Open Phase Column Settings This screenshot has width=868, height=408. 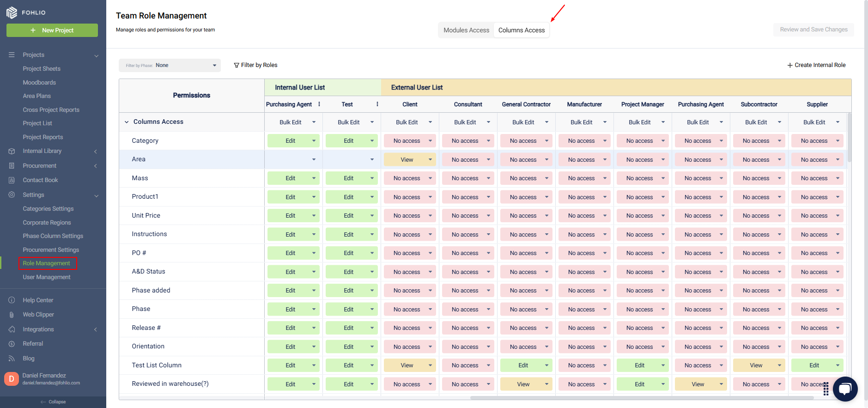point(53,236)
